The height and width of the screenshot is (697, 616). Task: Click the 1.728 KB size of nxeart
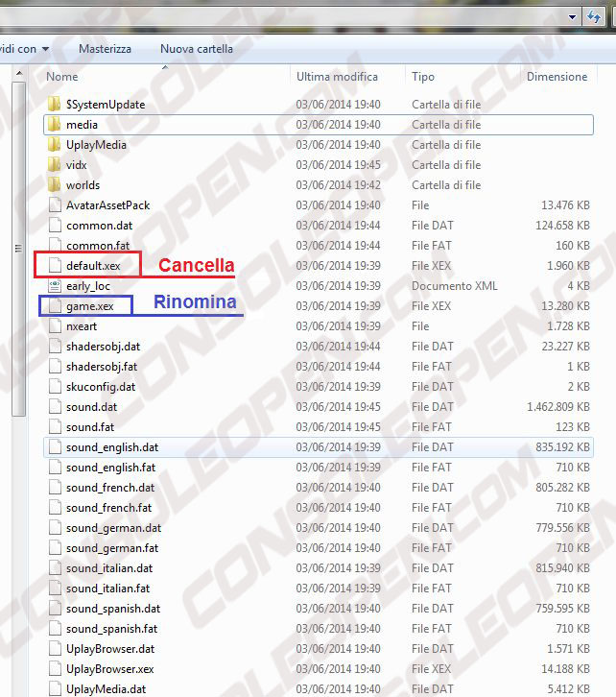(568, 325)
